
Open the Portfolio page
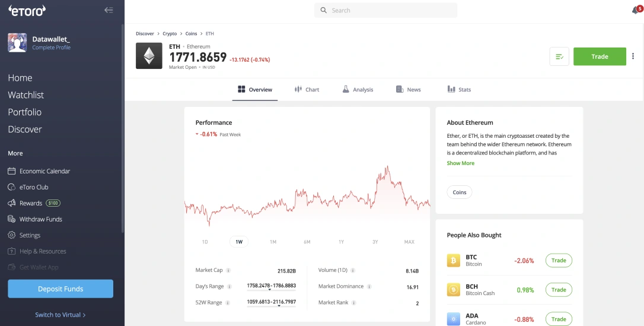coord(25,112)
